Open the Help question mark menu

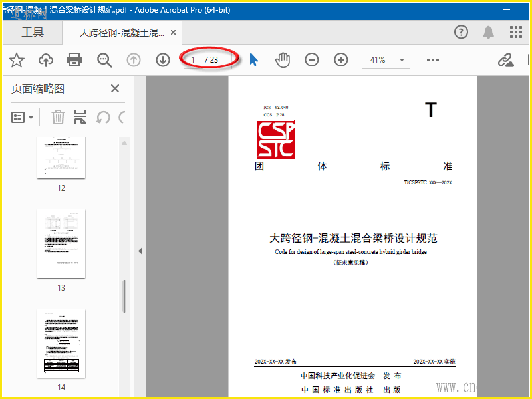(x=461, y=32)
